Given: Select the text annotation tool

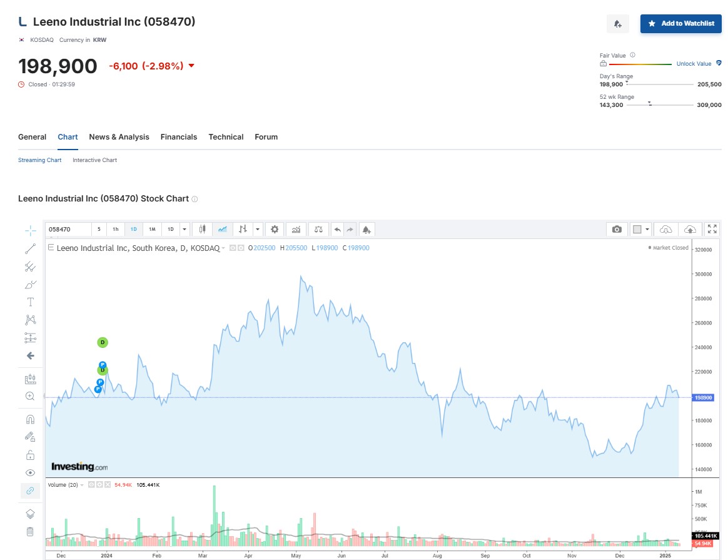Looking at the screenshot, I should coord(30,302).
